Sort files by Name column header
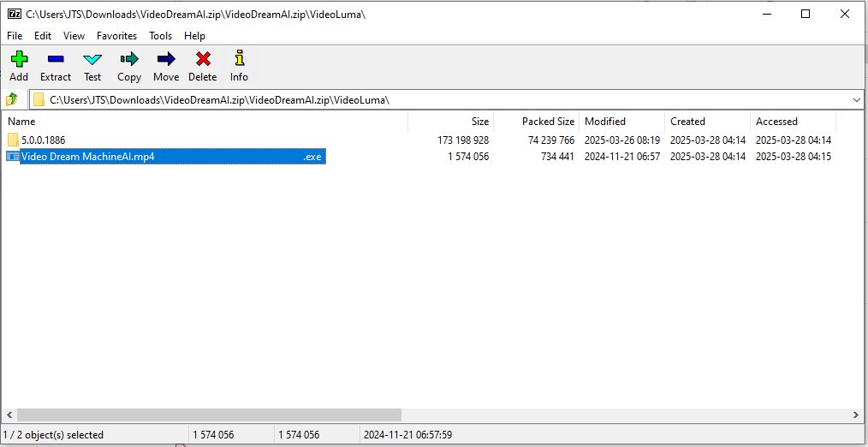Screen dimensions: 868x447 pyautogui.click(x=21, y=122)
